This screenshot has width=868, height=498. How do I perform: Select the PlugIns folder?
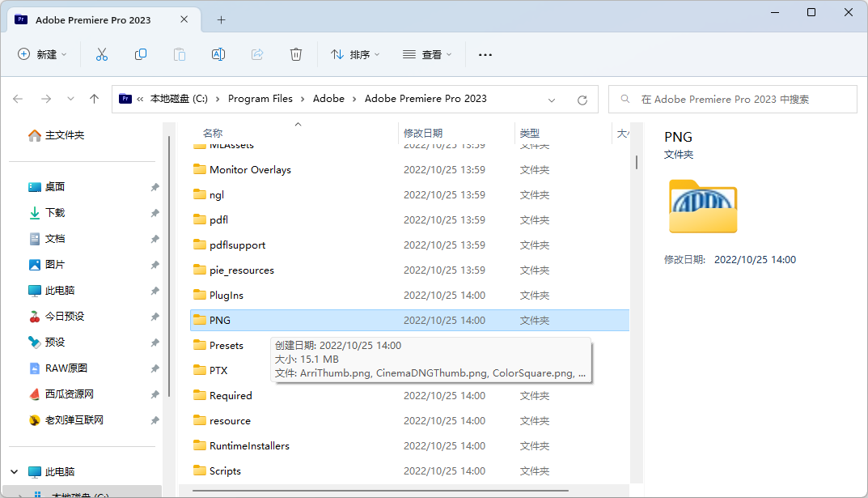click(x=409, y=296)
